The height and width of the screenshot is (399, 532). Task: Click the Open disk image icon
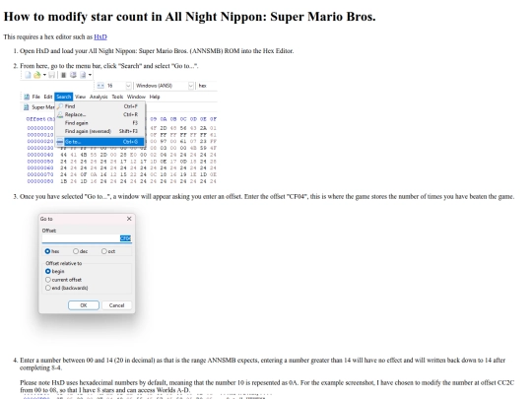[x=83, y=75]
